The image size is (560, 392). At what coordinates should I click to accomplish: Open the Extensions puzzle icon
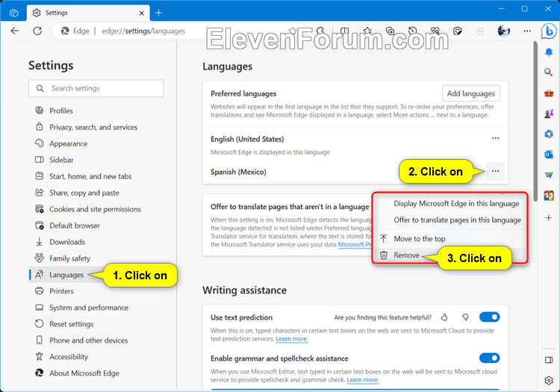320,31
